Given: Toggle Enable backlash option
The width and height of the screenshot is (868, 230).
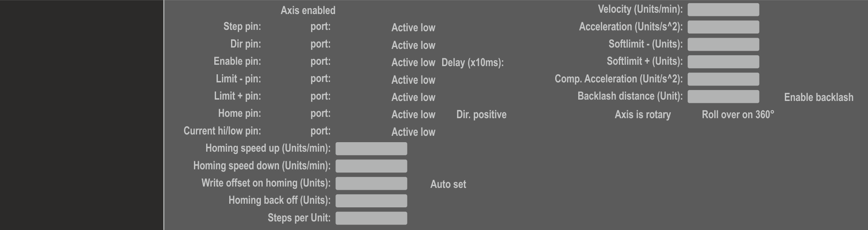Looking at the screenshot, I should tap(818, 97).
